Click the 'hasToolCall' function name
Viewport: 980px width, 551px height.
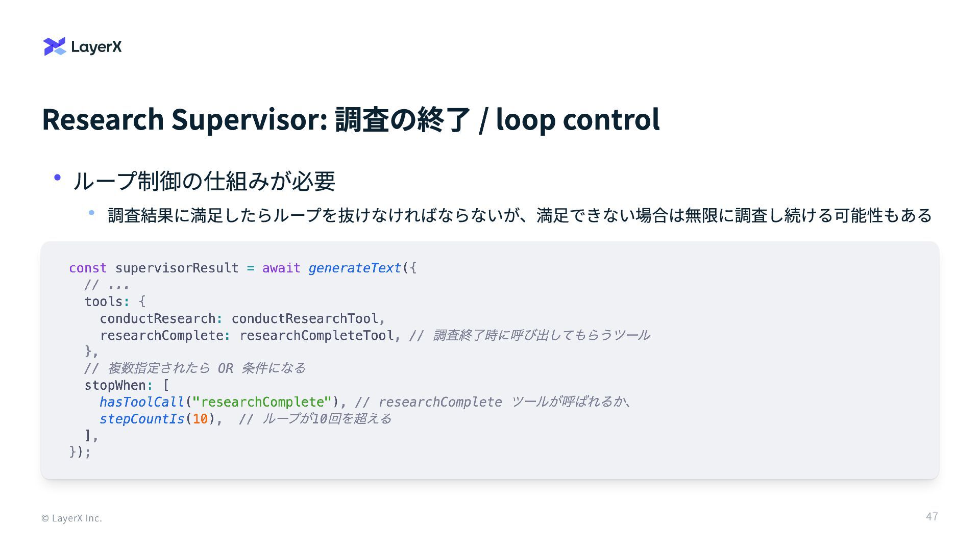141,403
